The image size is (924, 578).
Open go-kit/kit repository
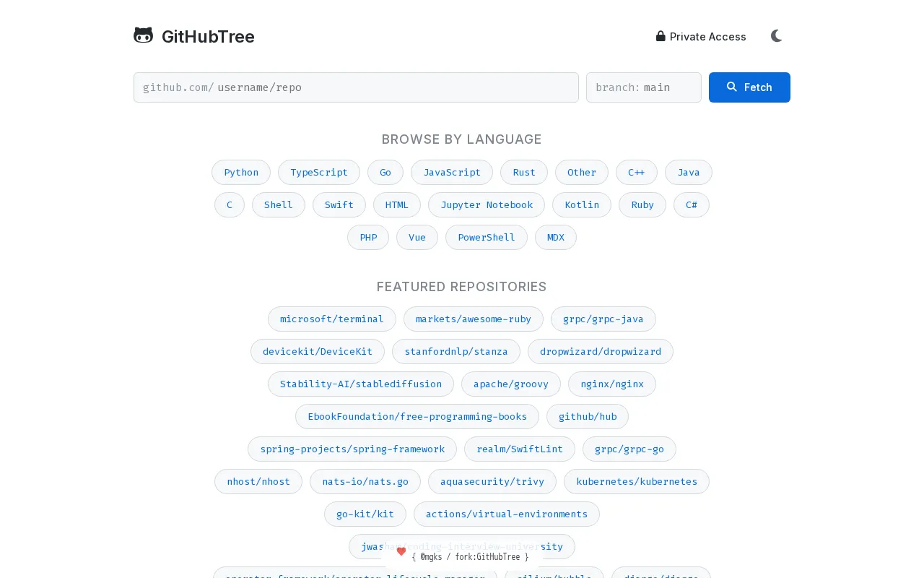(x=365, y=514)
